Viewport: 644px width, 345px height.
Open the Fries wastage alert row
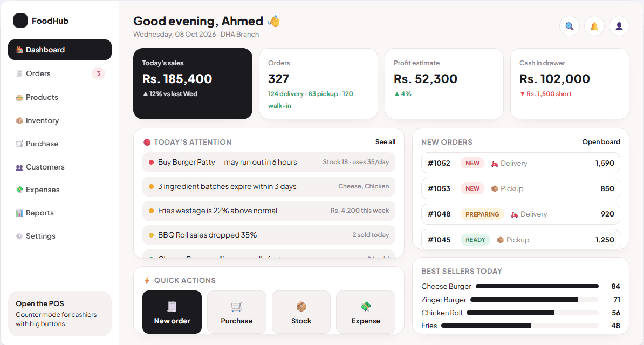click(x=269, y=211)
